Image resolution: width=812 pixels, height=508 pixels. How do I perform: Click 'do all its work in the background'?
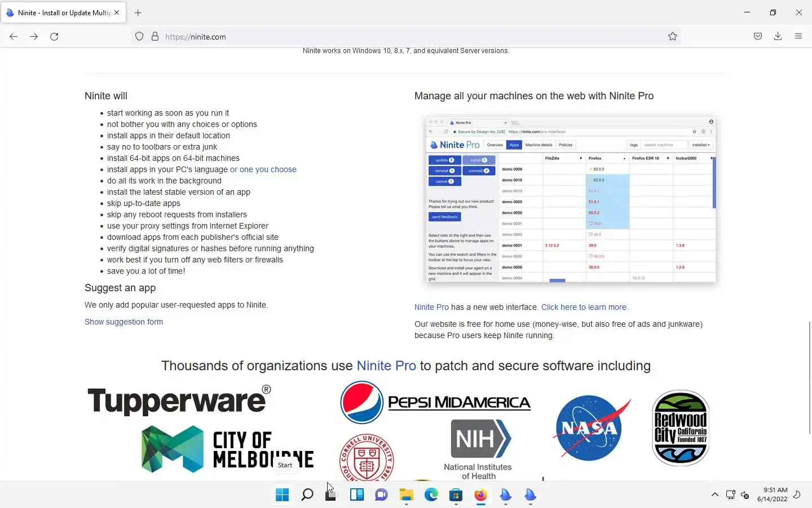(x=164, y=181)
